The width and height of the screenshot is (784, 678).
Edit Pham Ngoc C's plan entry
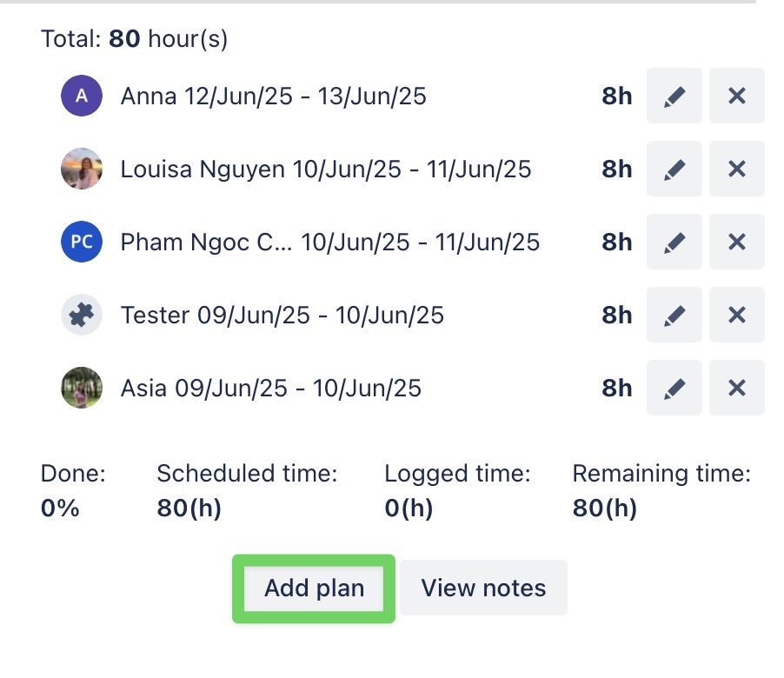pyautogui.click(x=674, y=242)
